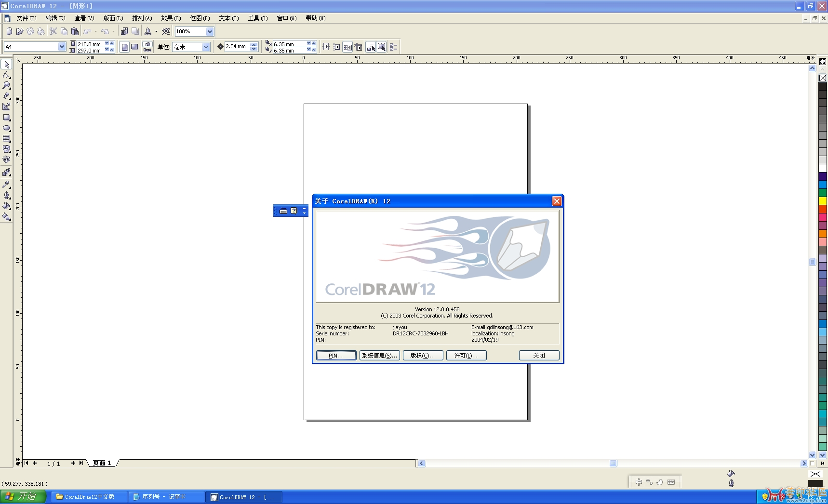Screen dimensions: 828x504
Task: Click the page width input field
Action: click(x=91, y=44)
